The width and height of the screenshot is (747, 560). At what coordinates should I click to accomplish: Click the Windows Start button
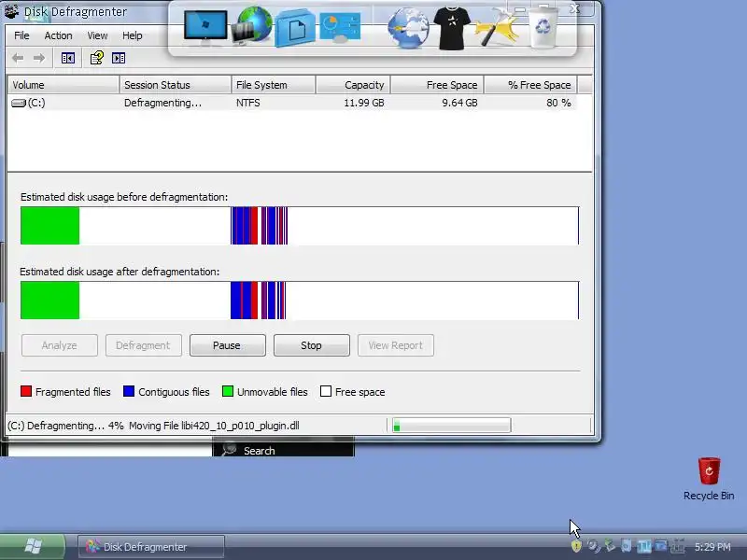tap(33, 546)
